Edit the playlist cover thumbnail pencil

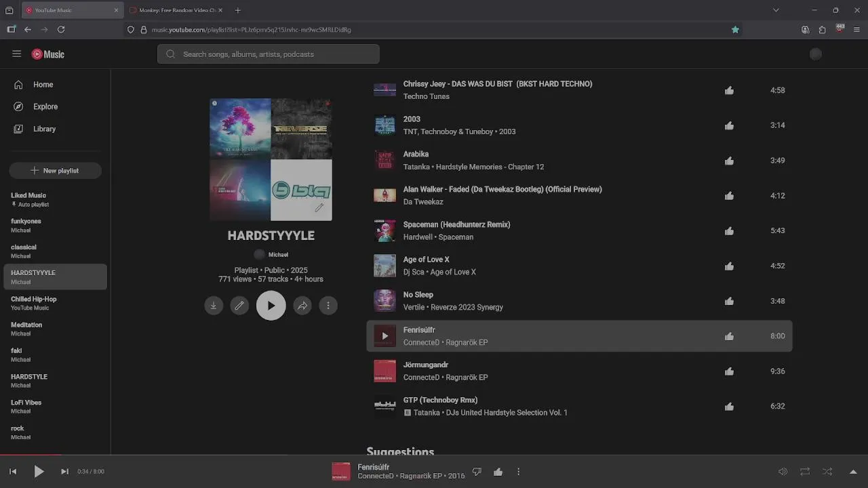319,207
